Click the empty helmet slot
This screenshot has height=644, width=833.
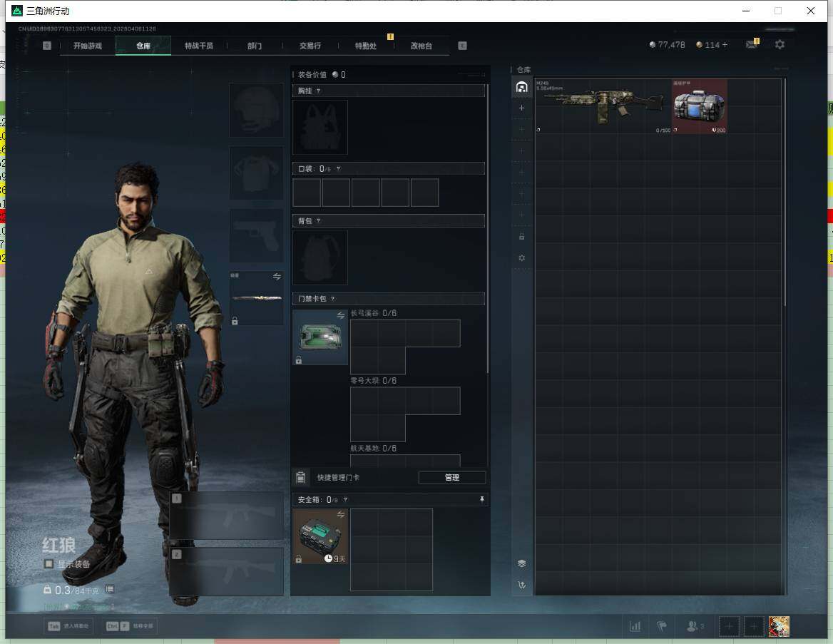(x=256, y=110)
